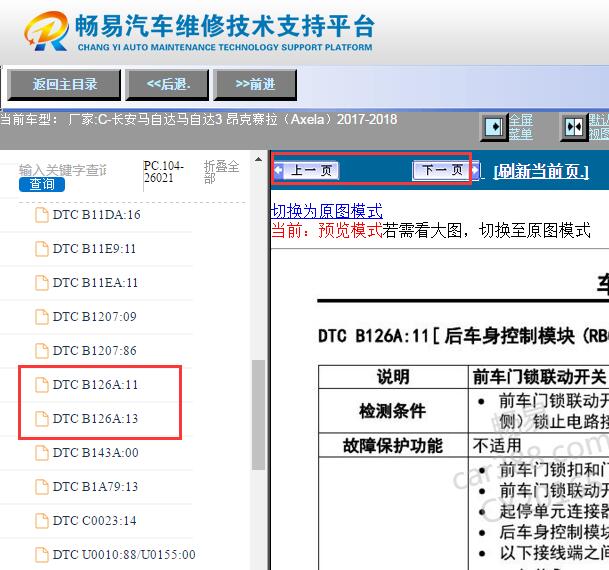
Task: Select DTC B126A:11 in the tree
Action: (95, 385)
